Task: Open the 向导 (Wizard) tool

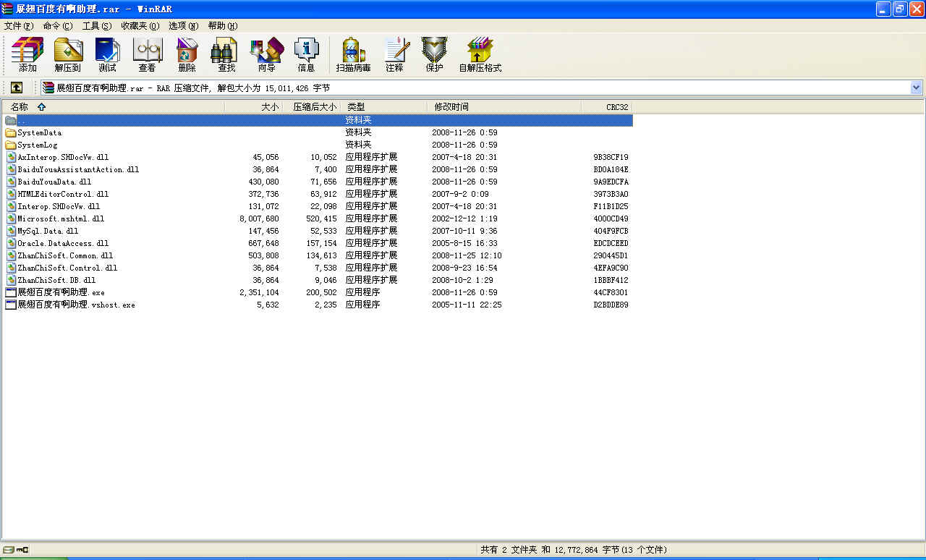Action: [x=267, y=55]
